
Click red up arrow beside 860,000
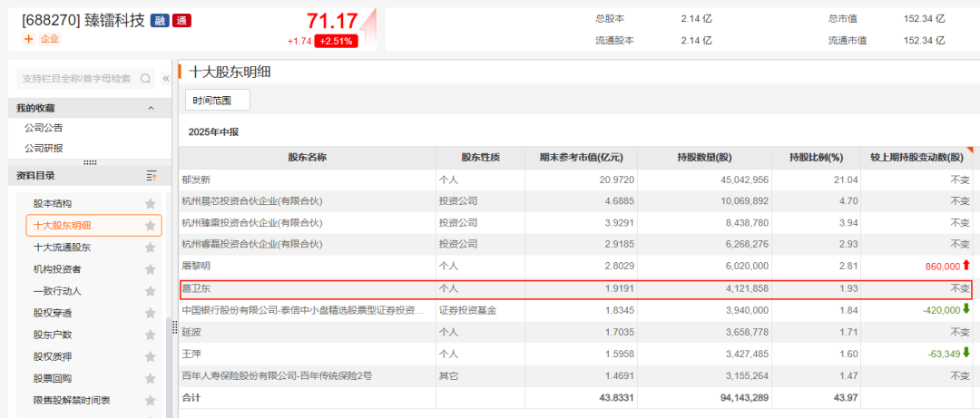(x=966, y=266)
